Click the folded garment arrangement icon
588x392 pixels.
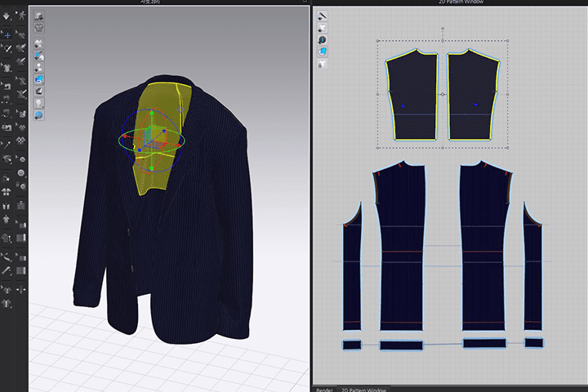tap(7, 206)
